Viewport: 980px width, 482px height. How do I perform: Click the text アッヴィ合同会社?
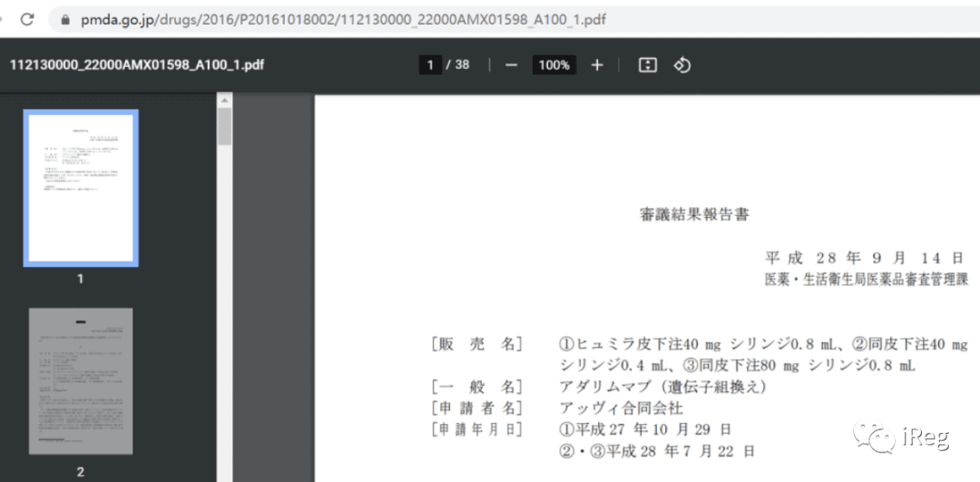pyautogui.click(x=622, y=408)
